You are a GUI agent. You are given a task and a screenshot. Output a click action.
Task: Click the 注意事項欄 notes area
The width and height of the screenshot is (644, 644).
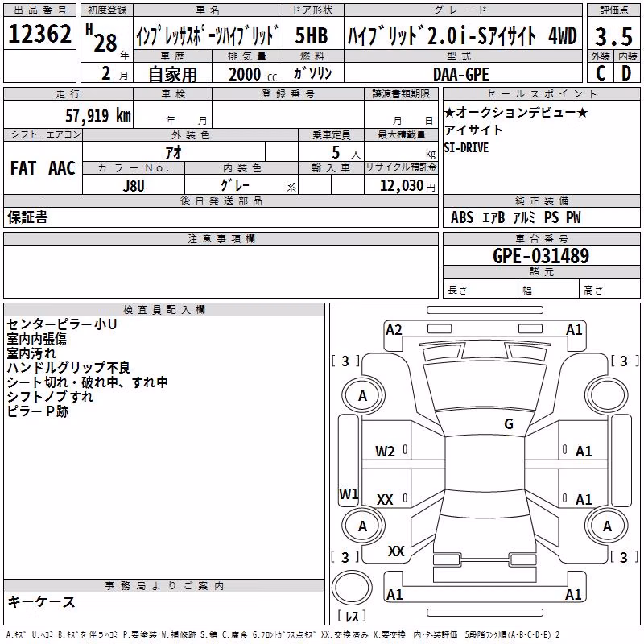click(221, 271)
